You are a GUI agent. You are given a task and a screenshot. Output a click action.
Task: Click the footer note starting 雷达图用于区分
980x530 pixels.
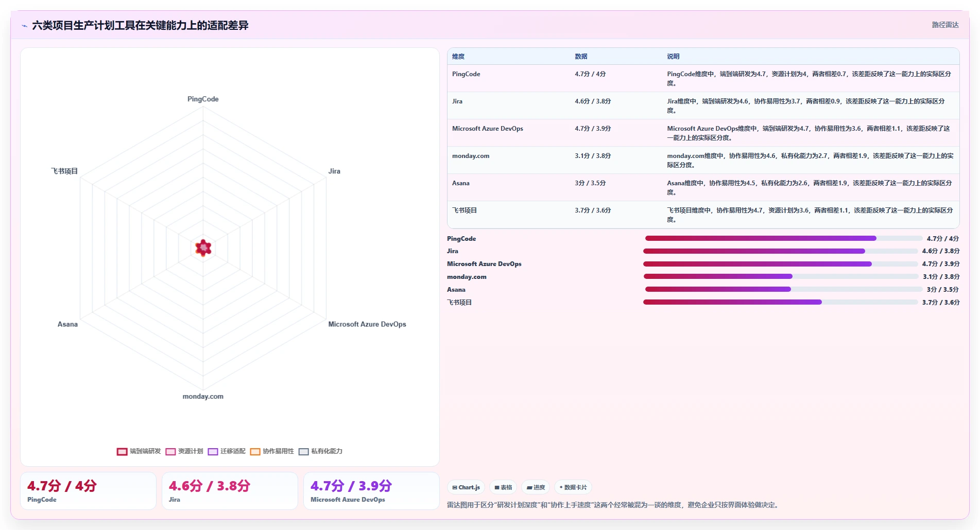(x=614, y=505)
